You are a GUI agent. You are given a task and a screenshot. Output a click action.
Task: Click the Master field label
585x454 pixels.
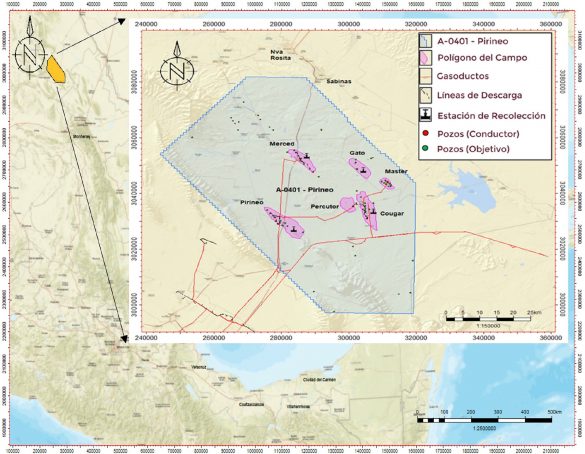396,172
